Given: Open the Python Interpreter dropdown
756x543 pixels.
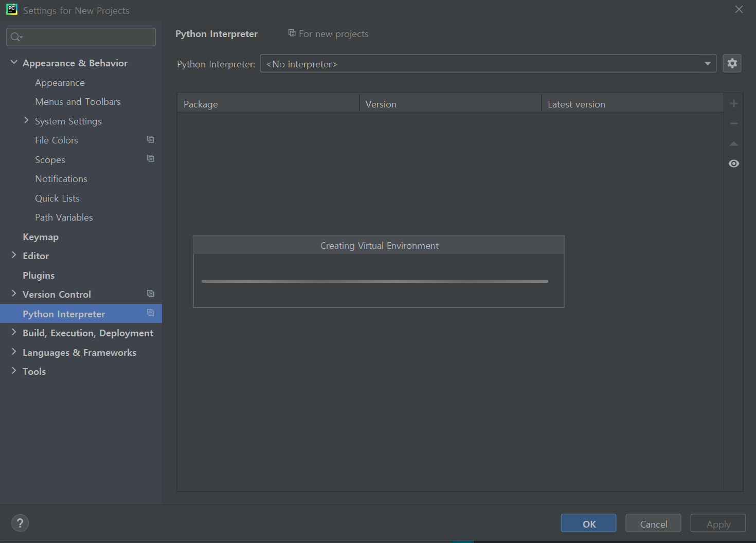Looking at the screenshot, I should tap(488, 63).
